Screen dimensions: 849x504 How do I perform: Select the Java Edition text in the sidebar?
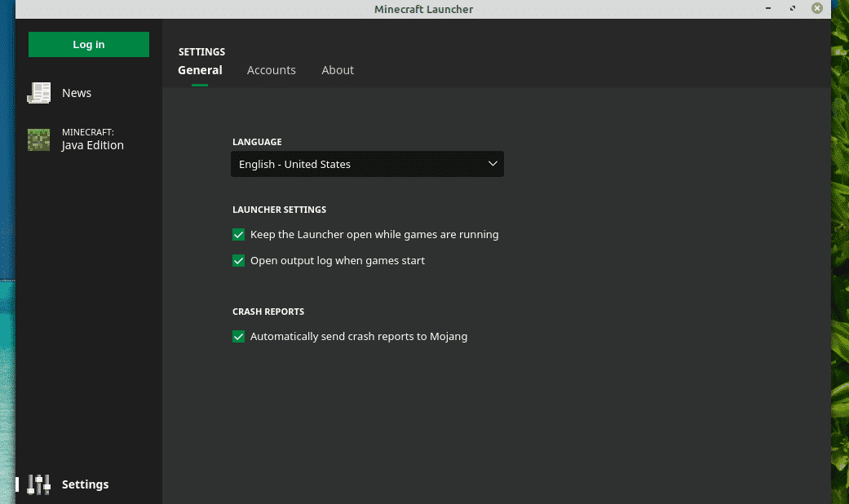point(92,145)
